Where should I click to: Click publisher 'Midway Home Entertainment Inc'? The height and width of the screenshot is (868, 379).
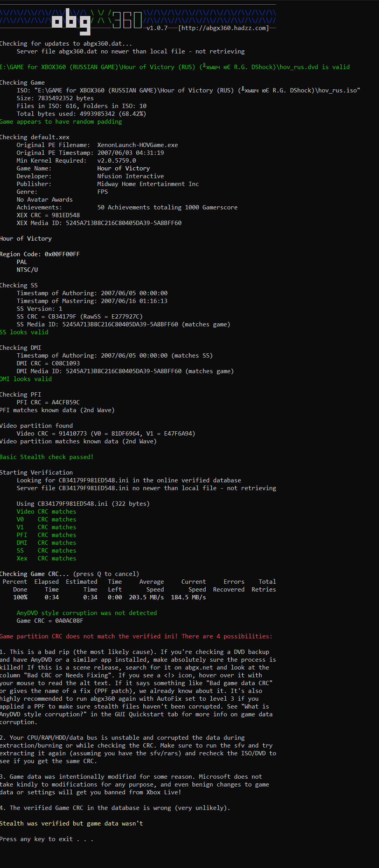[x=148, y=184]
